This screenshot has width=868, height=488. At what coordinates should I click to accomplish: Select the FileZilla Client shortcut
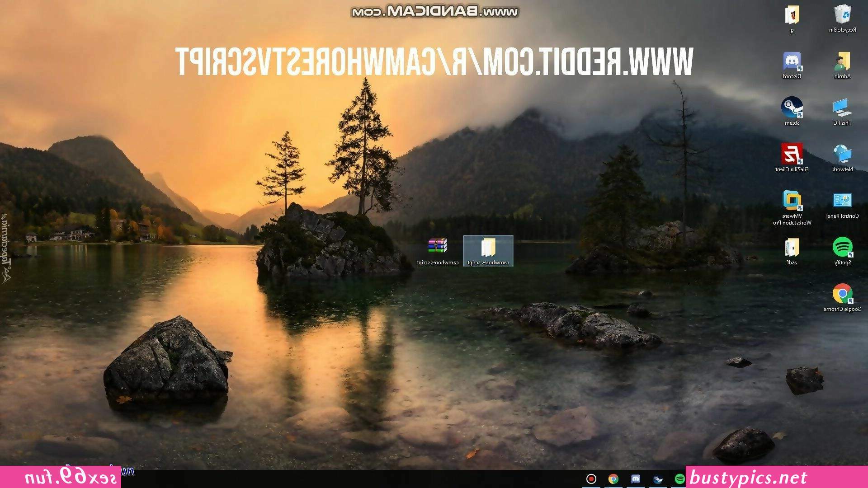click(x=792, y=158)
